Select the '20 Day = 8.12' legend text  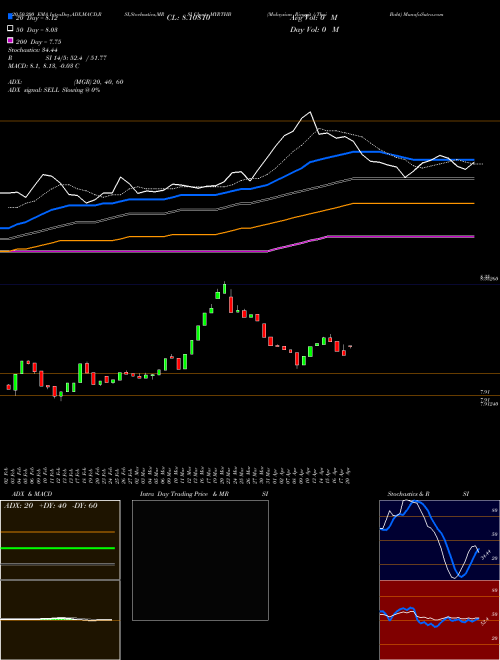(37, 18)
